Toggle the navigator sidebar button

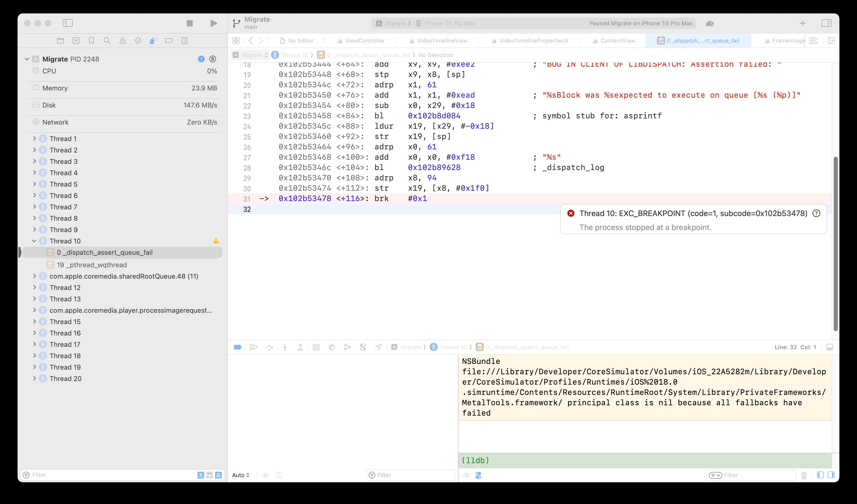(68, 23)
